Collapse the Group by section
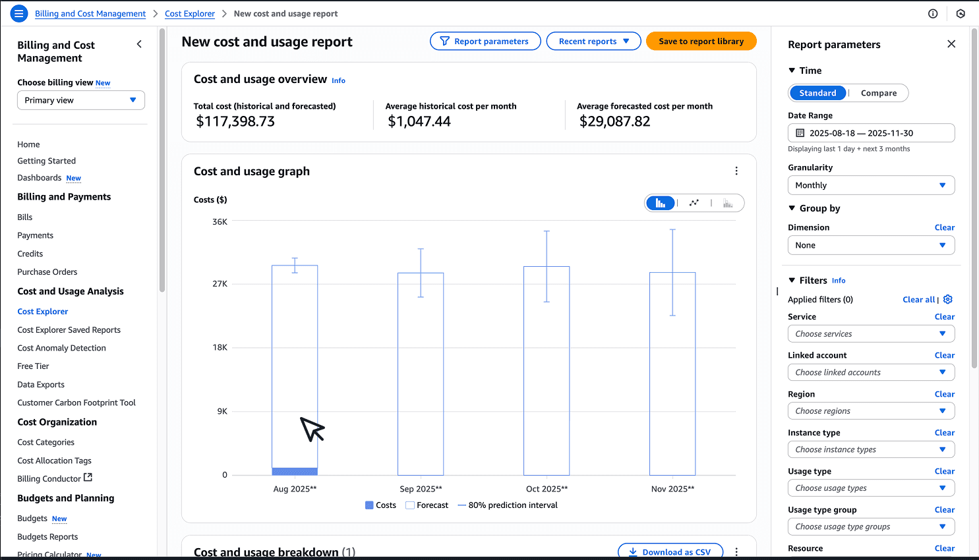Screen dimensions: 979x560 pyautogui.click(x=792, y=208)
